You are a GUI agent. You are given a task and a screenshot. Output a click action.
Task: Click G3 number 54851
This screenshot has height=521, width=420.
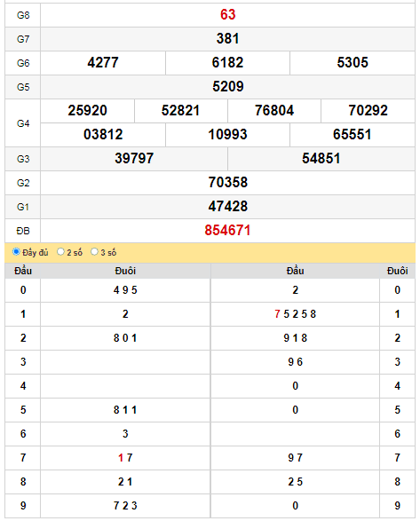point(321,158)
